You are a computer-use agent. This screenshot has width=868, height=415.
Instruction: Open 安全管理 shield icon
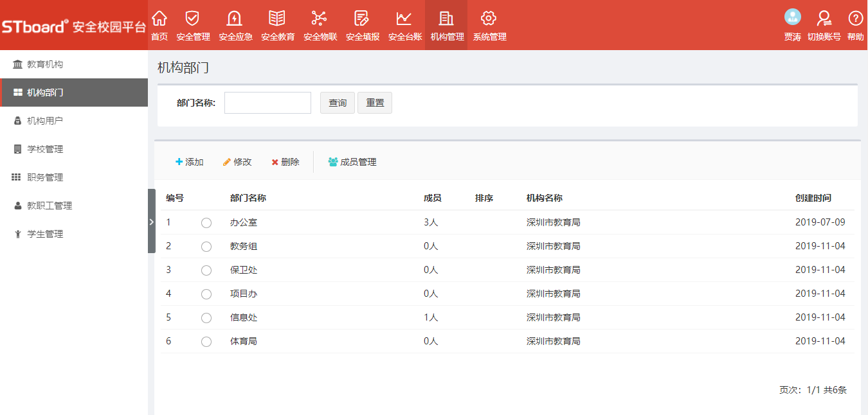pos(193,18)
